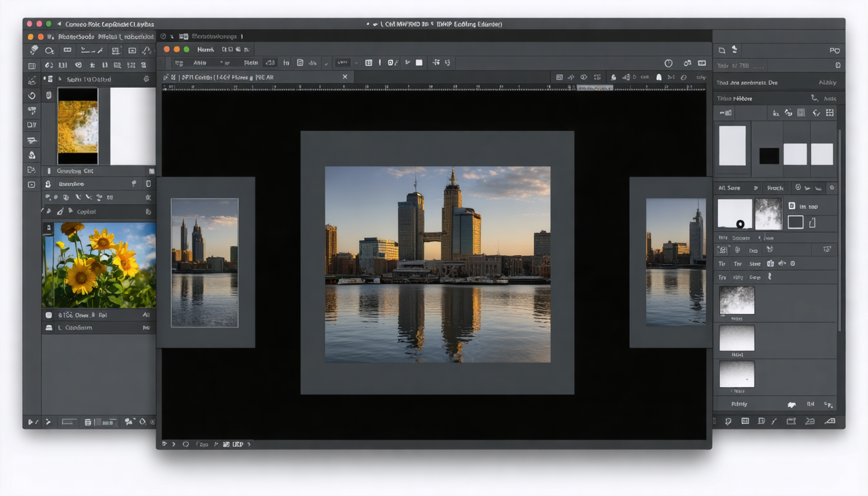
Task: Open the 'Ahlity' dropdown in right panel
Action: (827, 83)
